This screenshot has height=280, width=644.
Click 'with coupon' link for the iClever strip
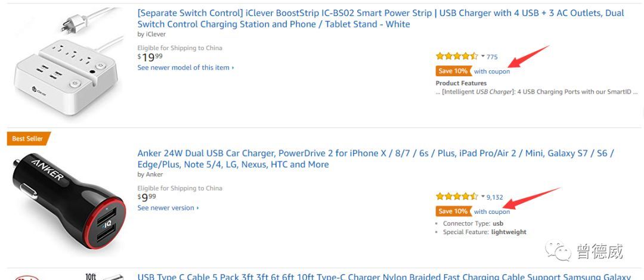(492, 71)
